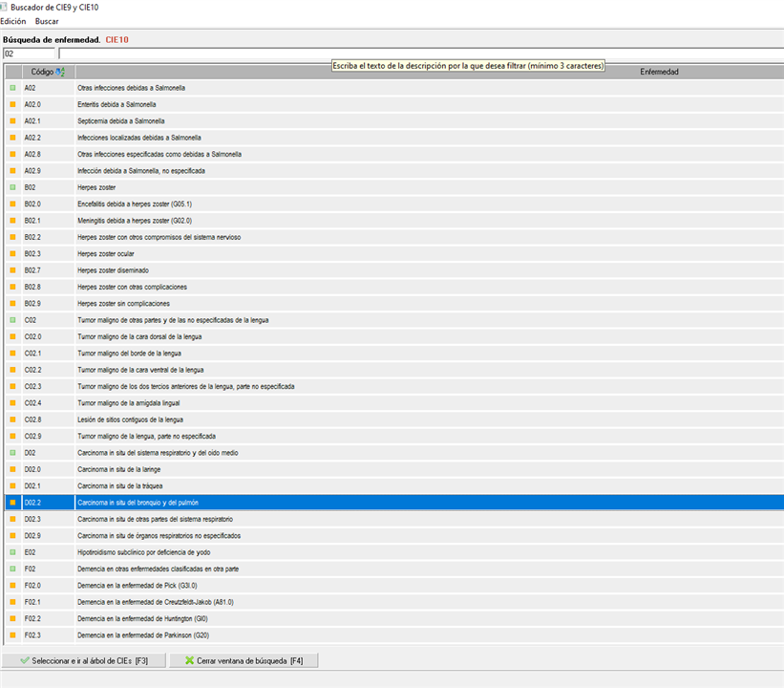
Task: Click the orange icon beside F02.0
Action: [x=12, y=586]
